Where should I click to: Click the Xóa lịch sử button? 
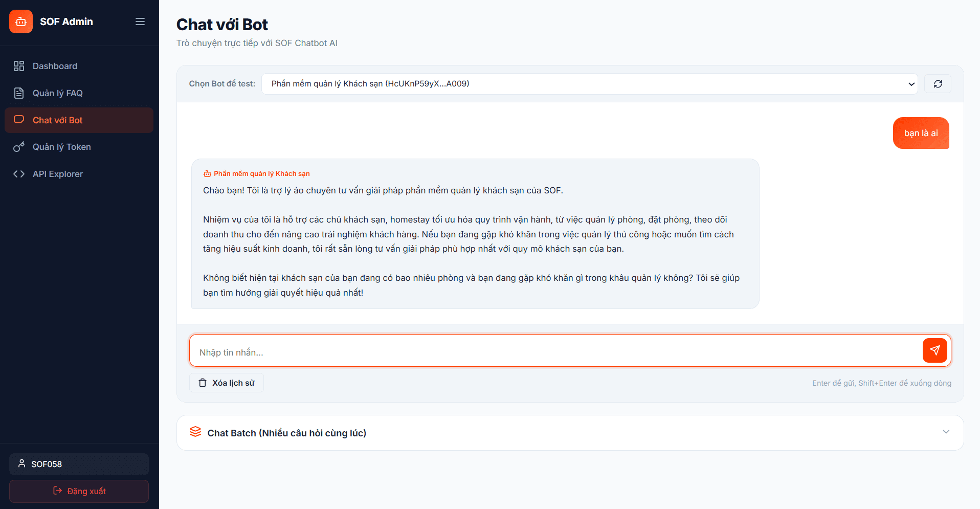coord(226,382)
